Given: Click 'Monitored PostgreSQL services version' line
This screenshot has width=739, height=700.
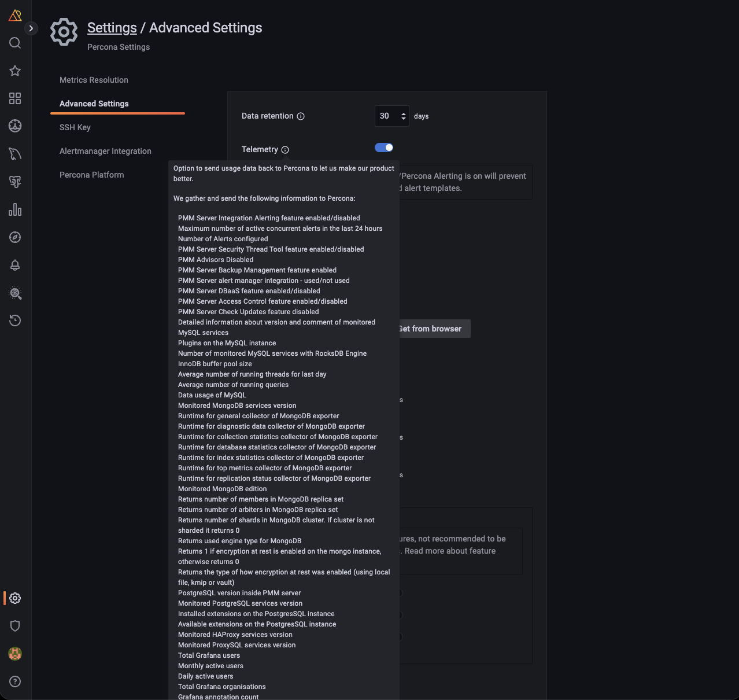Looking at the screenshot, I should [x=240, y=603].
